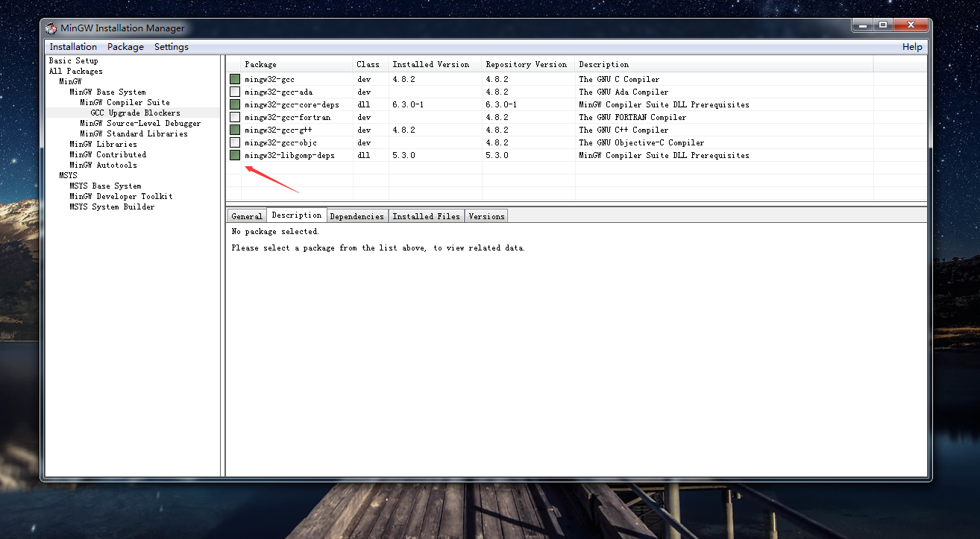Image resolution: width=980 pixels, height=539 pixels.
Task: Switch to the Versions tab
Action: click(486, 216)
